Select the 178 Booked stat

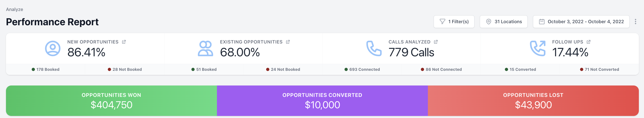[x=46, y=70]
